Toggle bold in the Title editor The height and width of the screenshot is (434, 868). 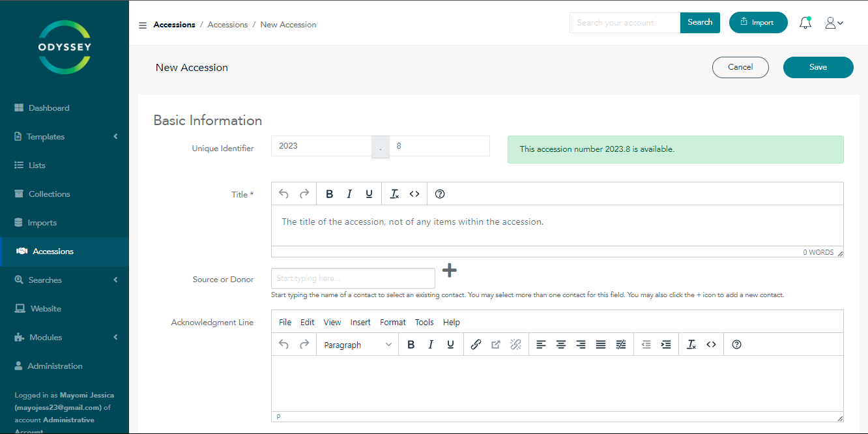[330, 194]
